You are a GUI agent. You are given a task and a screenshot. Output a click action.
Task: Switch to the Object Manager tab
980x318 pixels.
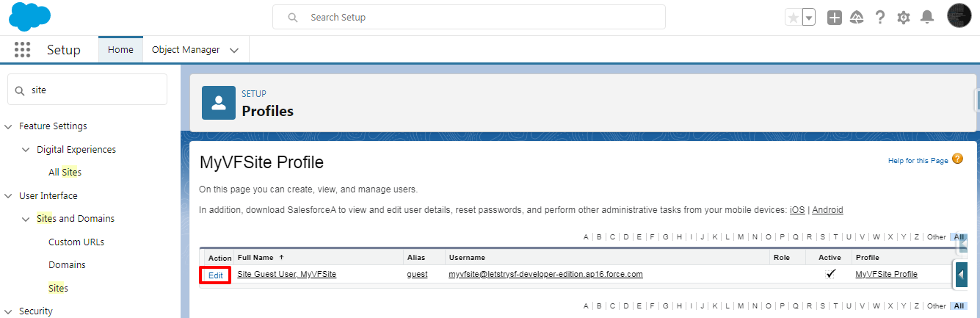click(186, 50)
